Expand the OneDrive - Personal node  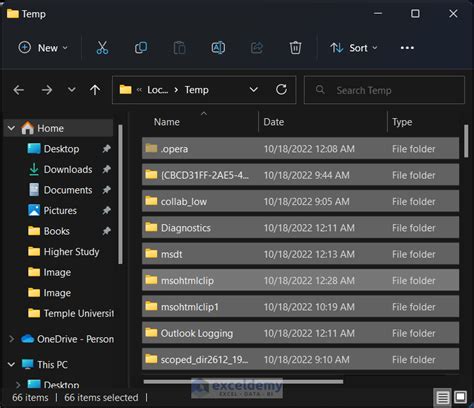(12, 339)
